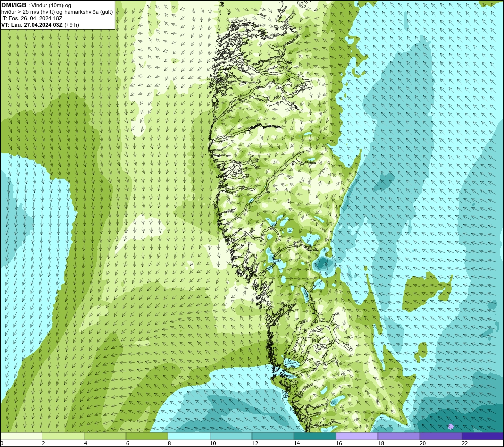The height and width of the screenshot is (447, 504).
Task: Click the 12–14 m/s teal swatch
Action: pos(273,436)
